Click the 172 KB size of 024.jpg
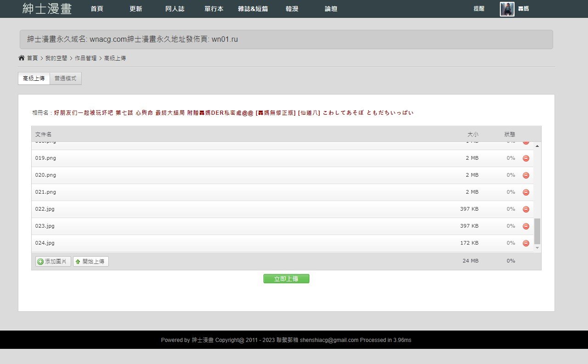Screen dimensions: 588x364 pos(469,243)
